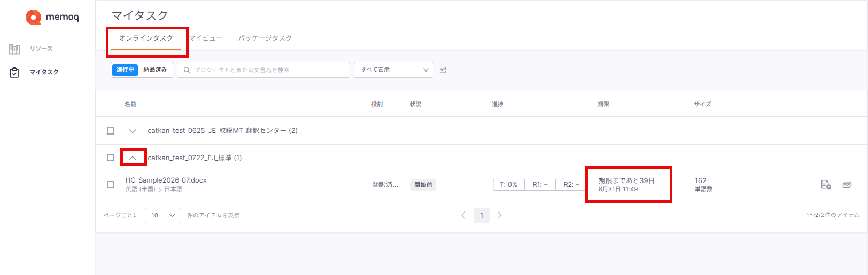Switch to the マイビュー tab
The height and width of the screenshot is (275, 868).
(x=206, y=38)
